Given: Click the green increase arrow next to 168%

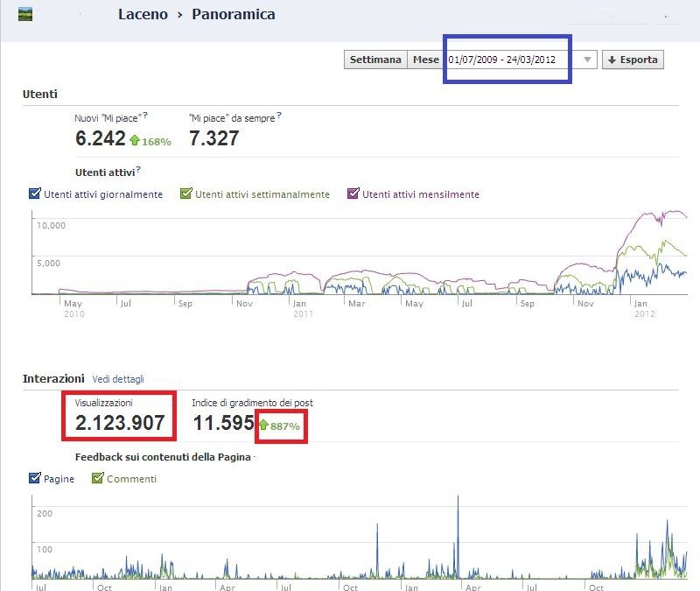Looking at the screenshot, I should 135,140.
